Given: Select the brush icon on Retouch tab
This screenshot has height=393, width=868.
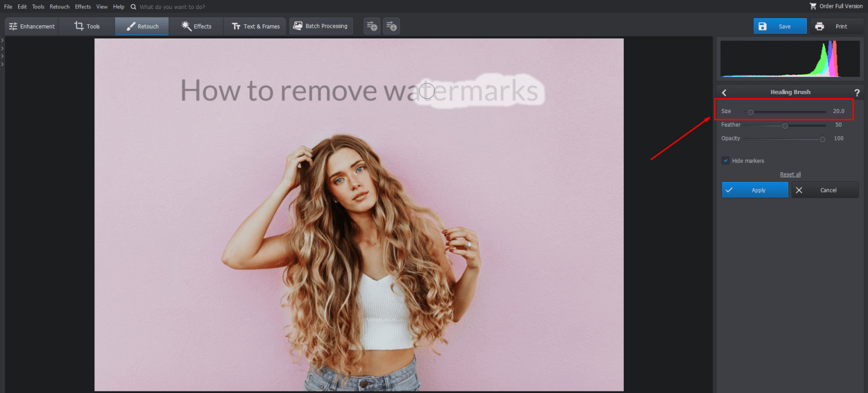Looking at the screenshot, I should [x=131, y=25].
